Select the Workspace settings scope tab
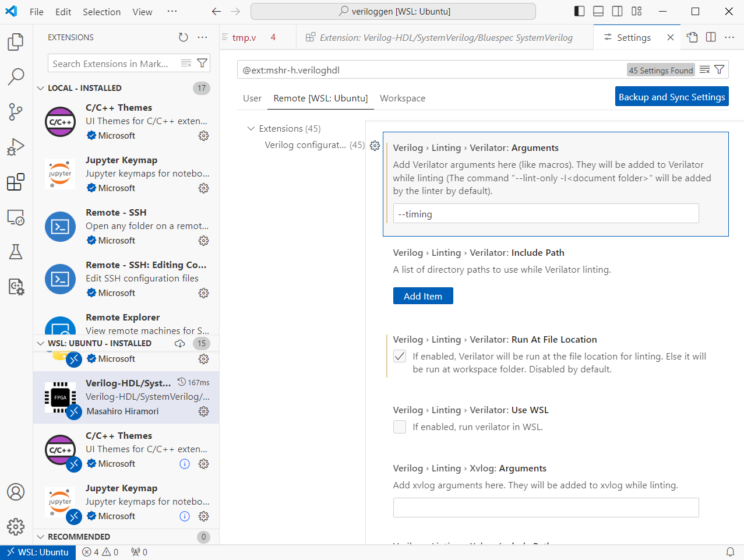The height and width of the screenshot is (560, 744). click(x=403, y=98)
